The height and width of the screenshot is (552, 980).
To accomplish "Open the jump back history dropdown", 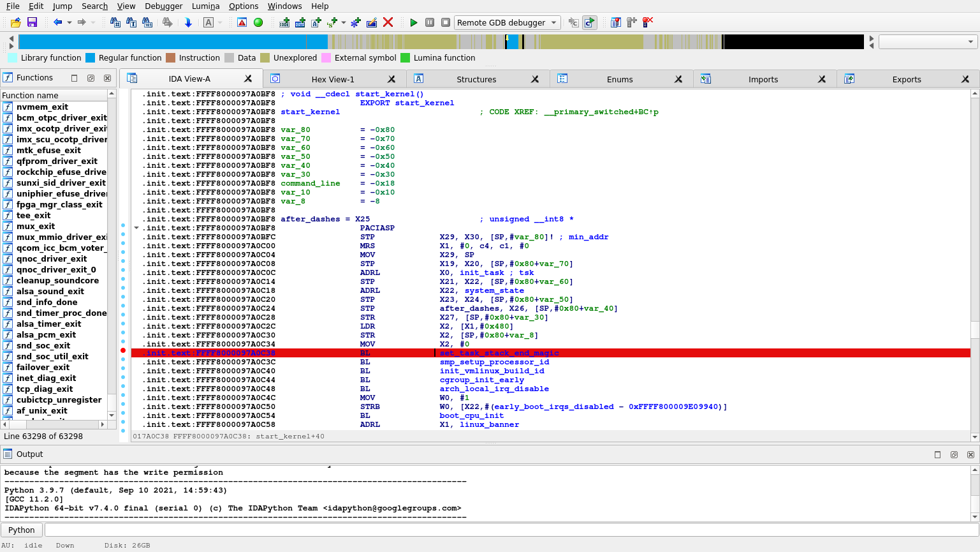I will point(68,22).
